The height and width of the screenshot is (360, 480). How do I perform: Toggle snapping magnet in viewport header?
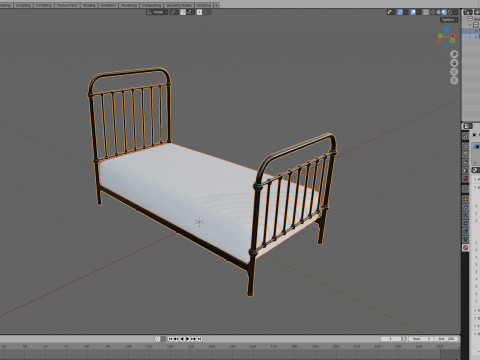183,12
